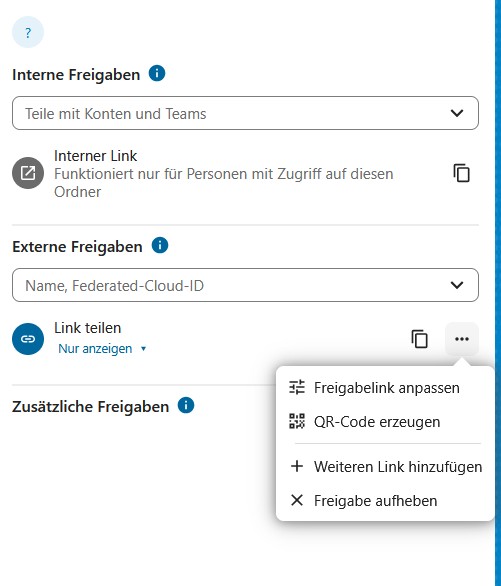Click the blue chain link icon
This screenshot has height=586, width=501.
[x=28, y=339]
